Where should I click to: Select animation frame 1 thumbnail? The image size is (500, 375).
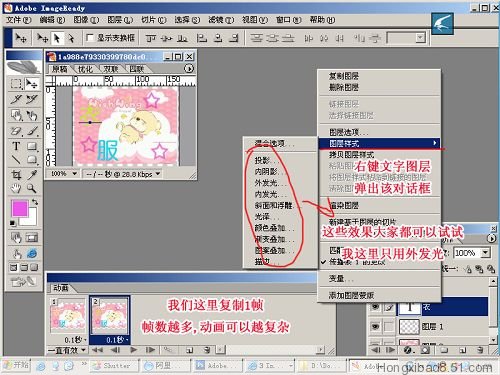click(68, 315)
